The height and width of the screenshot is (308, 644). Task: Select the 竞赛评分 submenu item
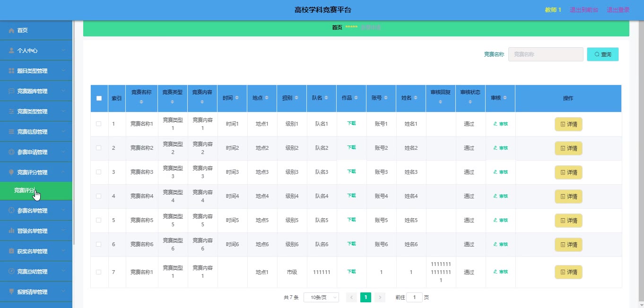point(25,190)
